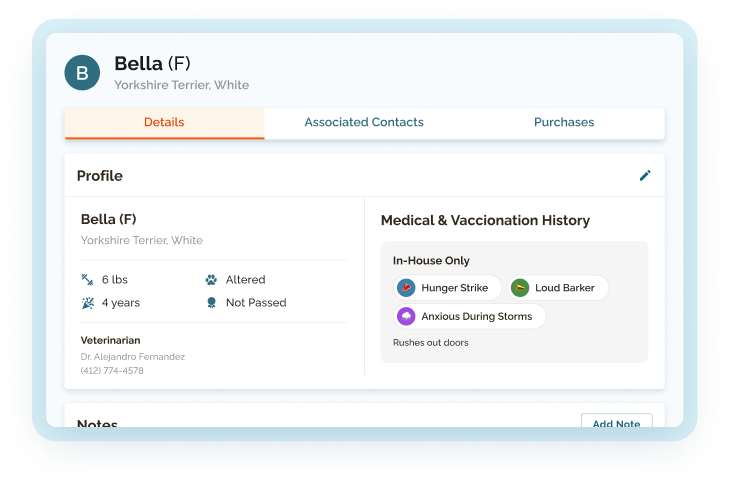Open the Associated Contacts tab

click(x=364, y=123)
